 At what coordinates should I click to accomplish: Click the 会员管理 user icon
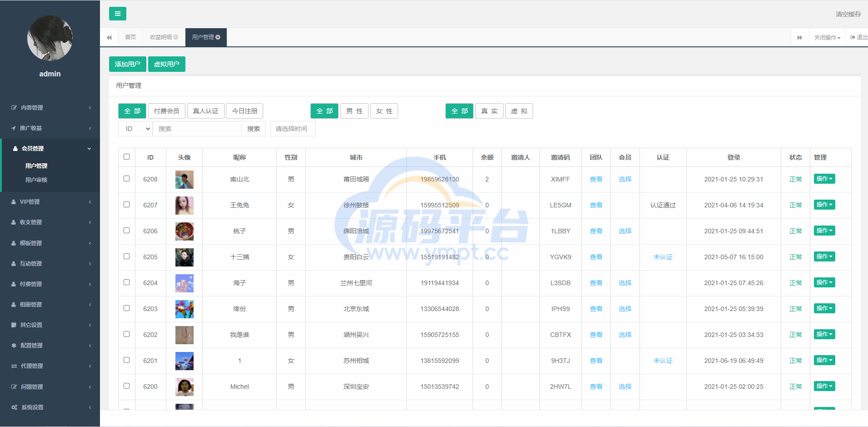click(15, 149)
